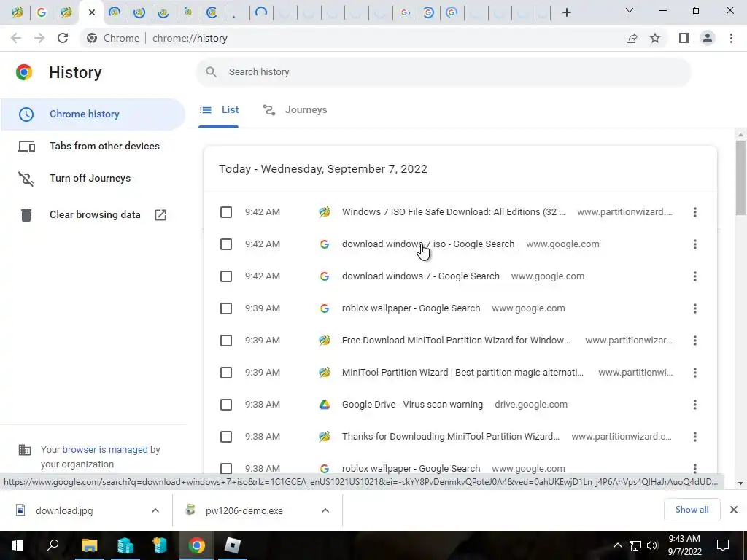Open Chrome's three-dot main menu
This screenshot has height=560, width=747.
(x=731, y=38)
